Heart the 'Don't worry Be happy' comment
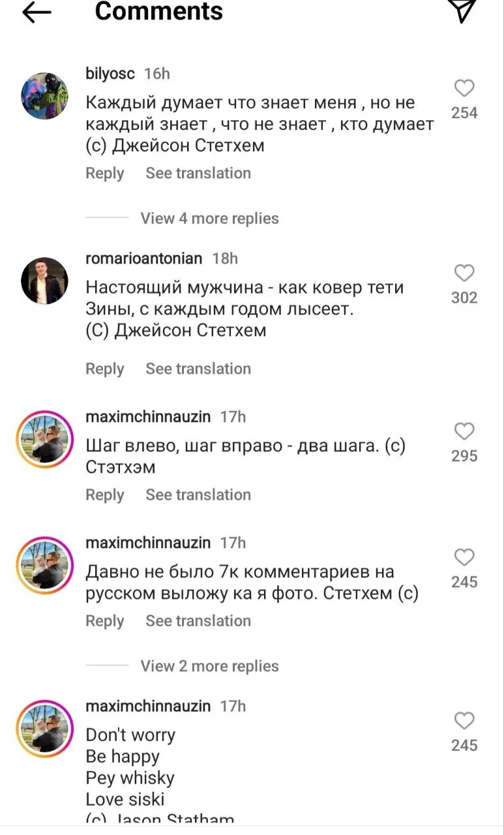Image resolution: width=504 pixels, height=835 pixels. (464, 721)
